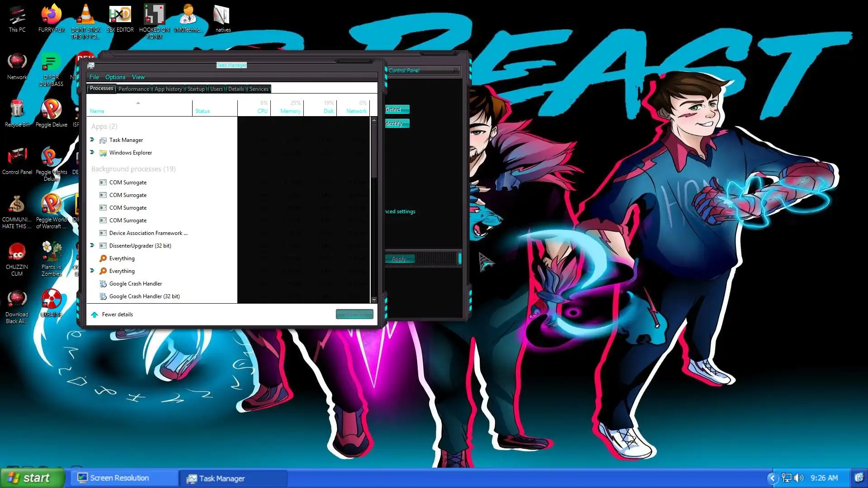Expand the Windows Explorer process entry

[92, 152]
